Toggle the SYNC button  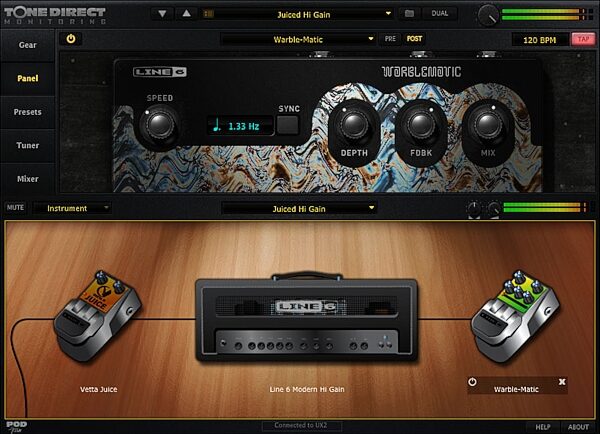click(x=287, y=124)
